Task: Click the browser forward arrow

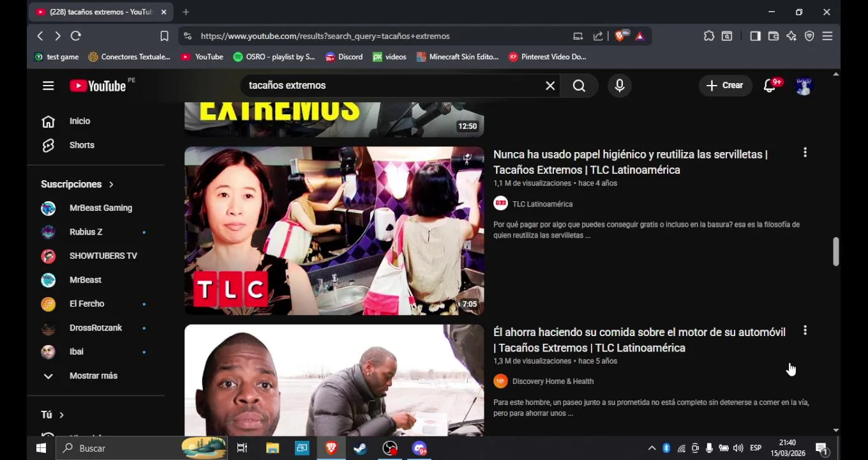Action: pyautogui.click(x=57, y=36)
